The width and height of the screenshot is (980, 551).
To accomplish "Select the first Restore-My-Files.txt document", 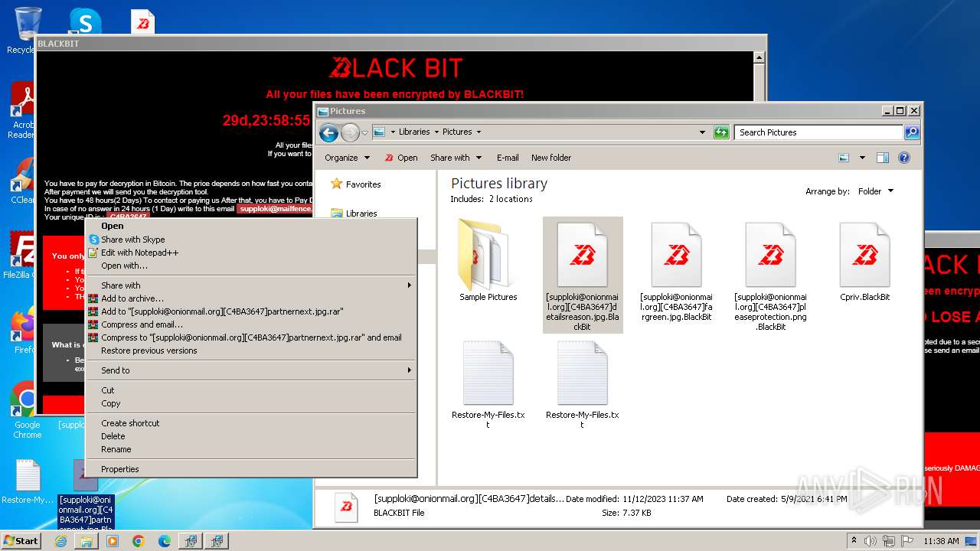I will click(x=488, y=384).
